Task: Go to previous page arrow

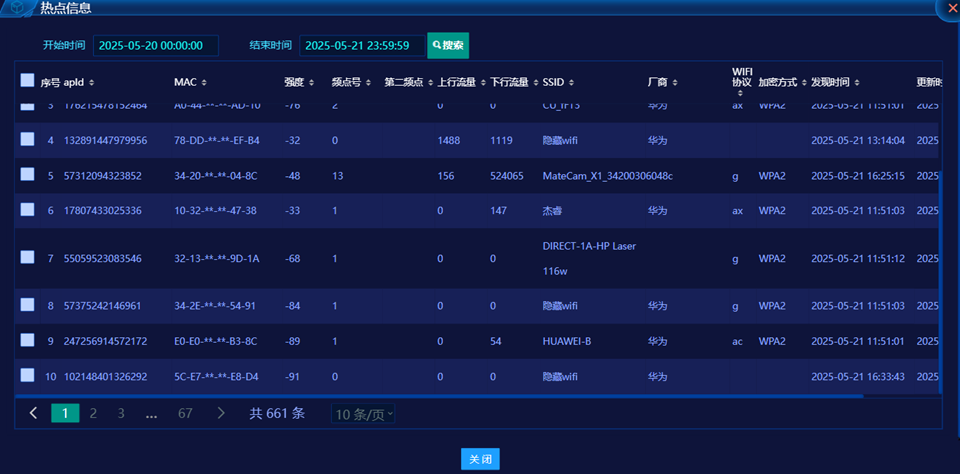Action: (34, 413)
